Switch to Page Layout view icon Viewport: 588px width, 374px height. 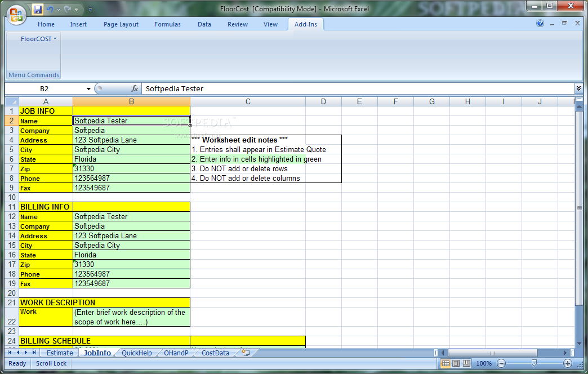point(456,363)
